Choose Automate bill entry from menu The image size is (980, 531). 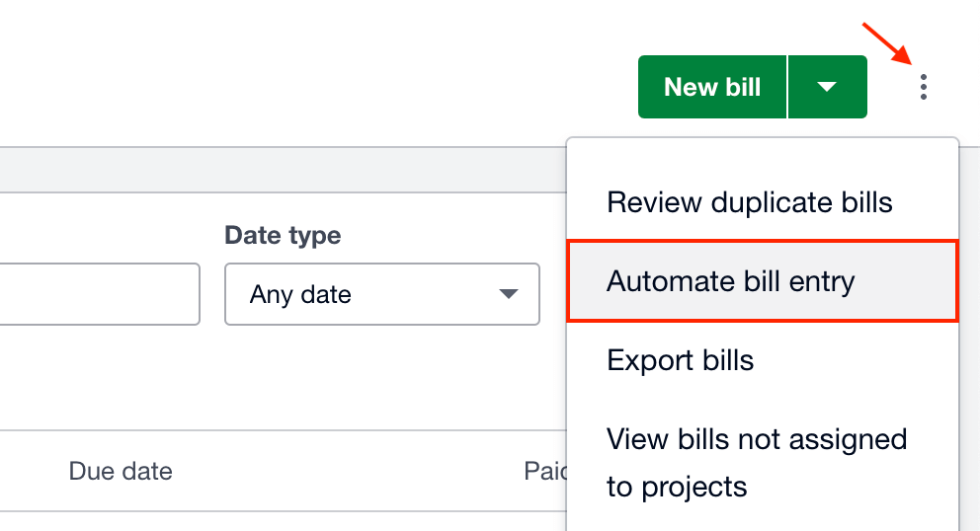click(763, 281)
